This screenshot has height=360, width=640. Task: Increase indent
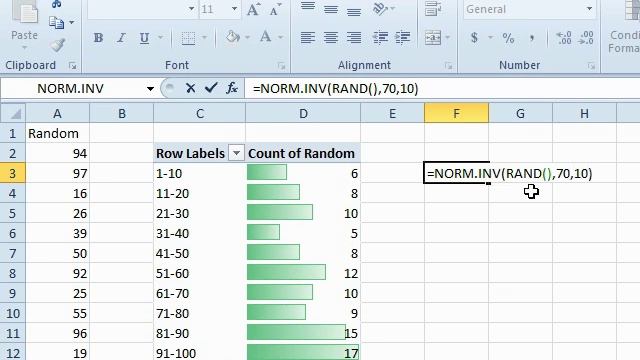coord(403,38)
